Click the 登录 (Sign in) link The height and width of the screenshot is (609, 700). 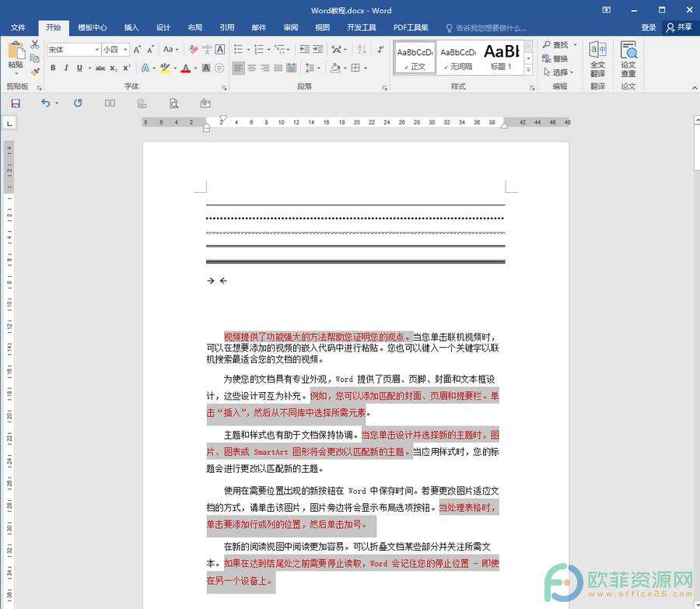(x=649, y=28)
